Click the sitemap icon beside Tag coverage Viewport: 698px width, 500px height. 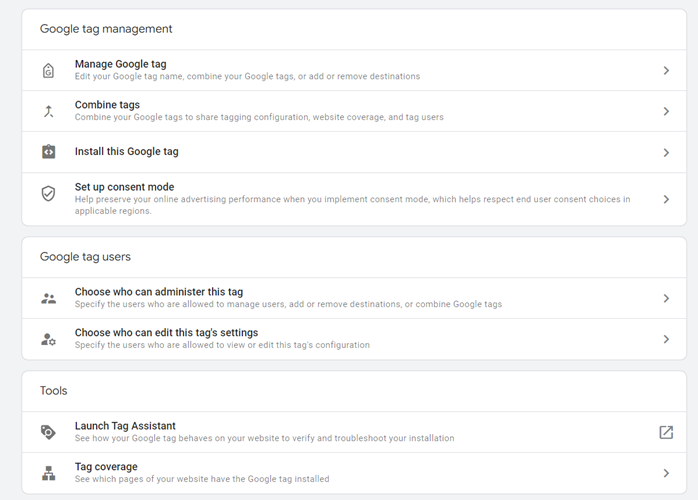[49, 473]
